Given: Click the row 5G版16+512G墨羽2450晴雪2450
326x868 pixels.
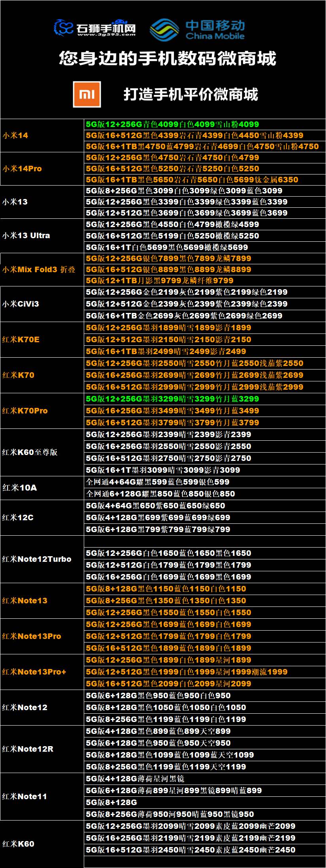Looking at the screenshot, I should [x=205, y=850].
